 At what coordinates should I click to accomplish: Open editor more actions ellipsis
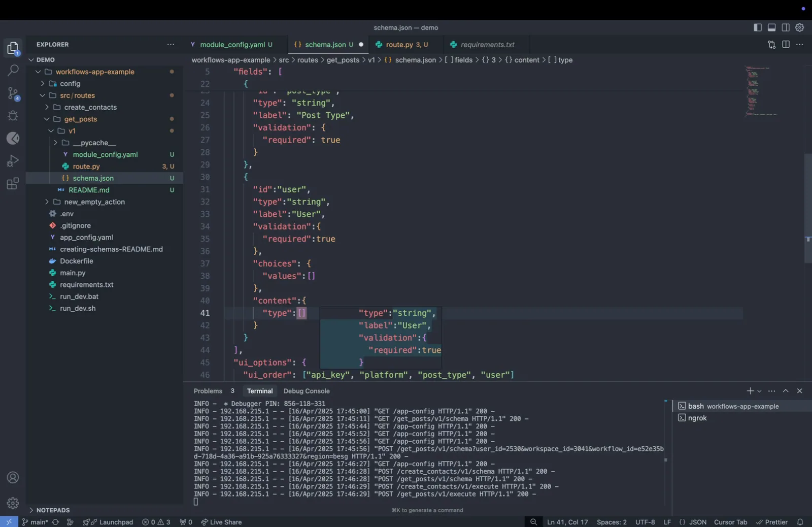[800, 45]
